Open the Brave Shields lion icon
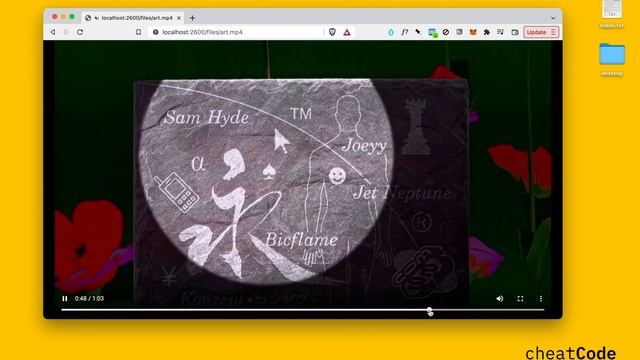 (x=332, y=32)
